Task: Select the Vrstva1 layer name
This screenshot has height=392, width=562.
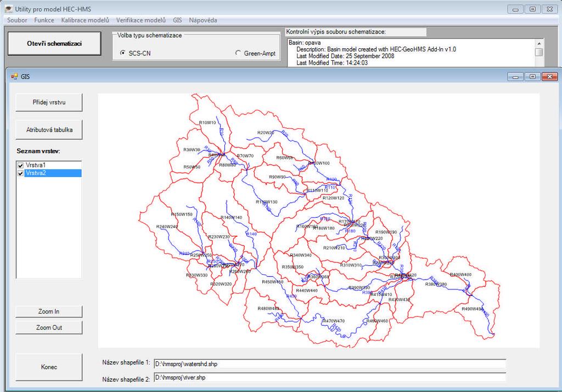Action: coord(36,165)
